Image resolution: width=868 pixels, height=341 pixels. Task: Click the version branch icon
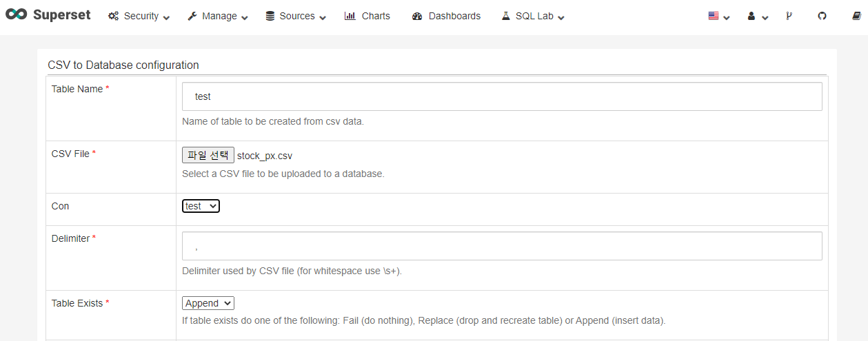click(789, 16)
